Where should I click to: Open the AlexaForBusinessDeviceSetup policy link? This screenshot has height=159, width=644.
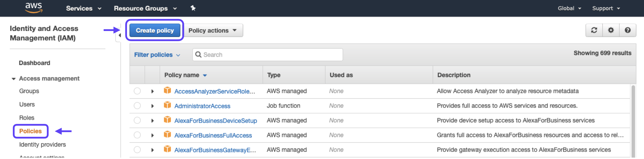click(x=215, y=121)
